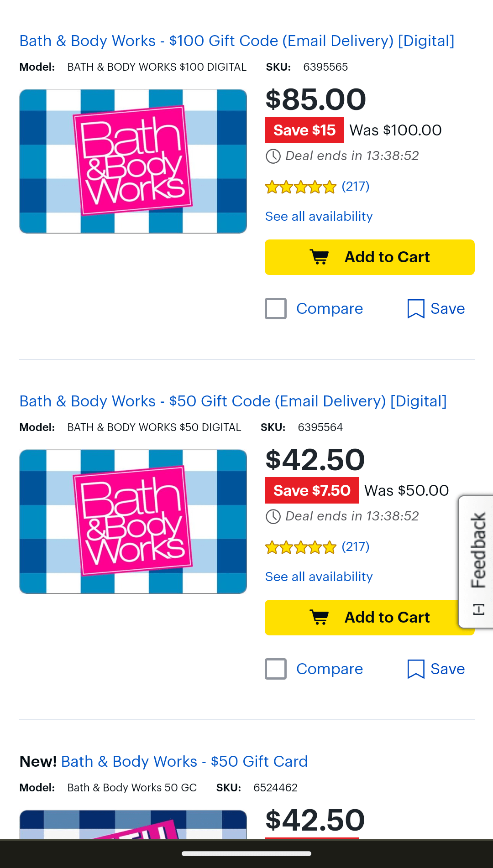Click Add to Cart for the $100 gift code
This screenshot has height=868, width=493.
369,257
